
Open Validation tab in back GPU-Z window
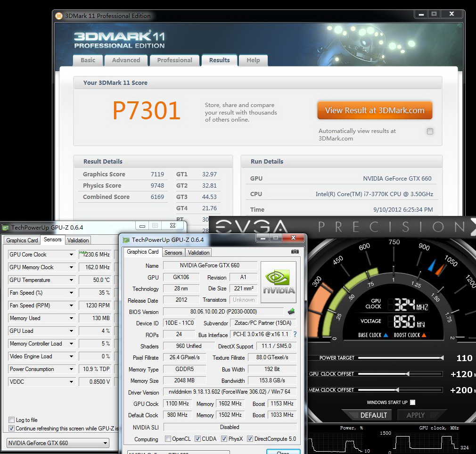(x=78, y=240)
